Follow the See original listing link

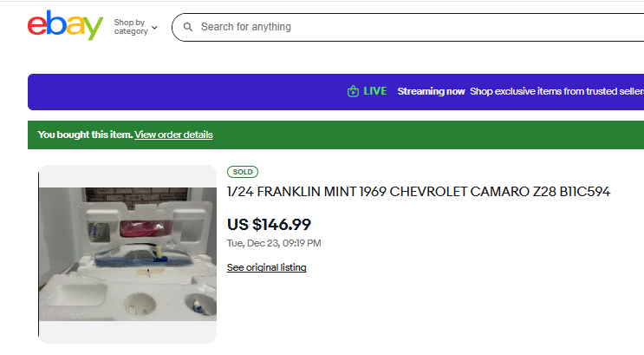coord(266,267)
